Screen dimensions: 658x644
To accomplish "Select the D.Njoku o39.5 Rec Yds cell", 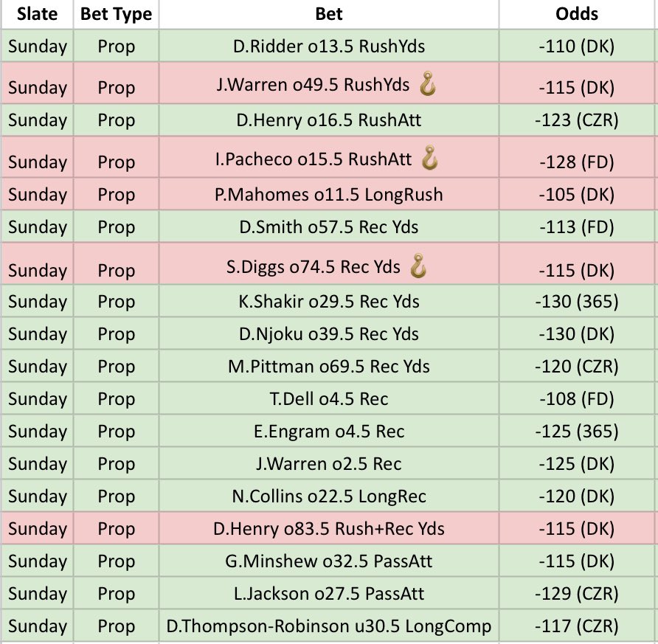I will (329, 333).
